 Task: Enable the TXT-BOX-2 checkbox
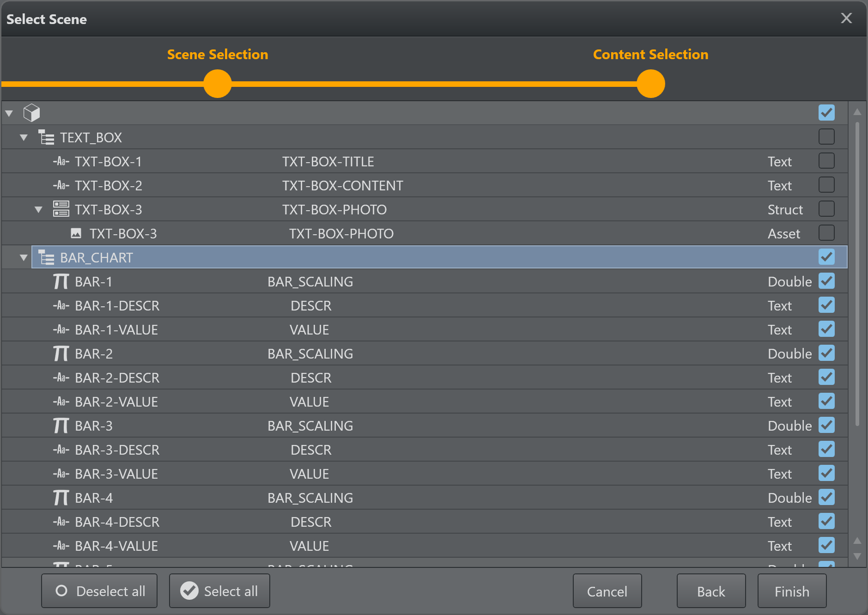click(826, 185)
